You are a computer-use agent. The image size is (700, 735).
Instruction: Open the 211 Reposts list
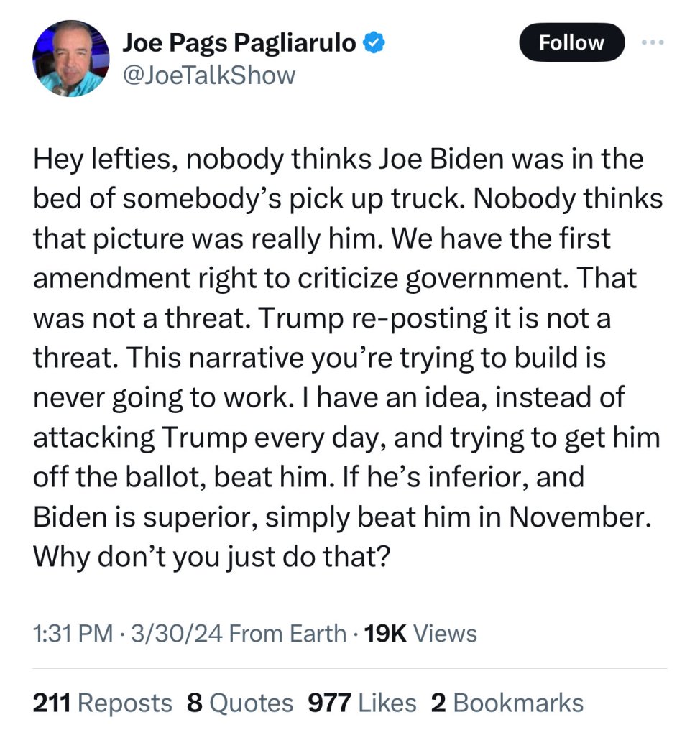click(x=103, y=703)
